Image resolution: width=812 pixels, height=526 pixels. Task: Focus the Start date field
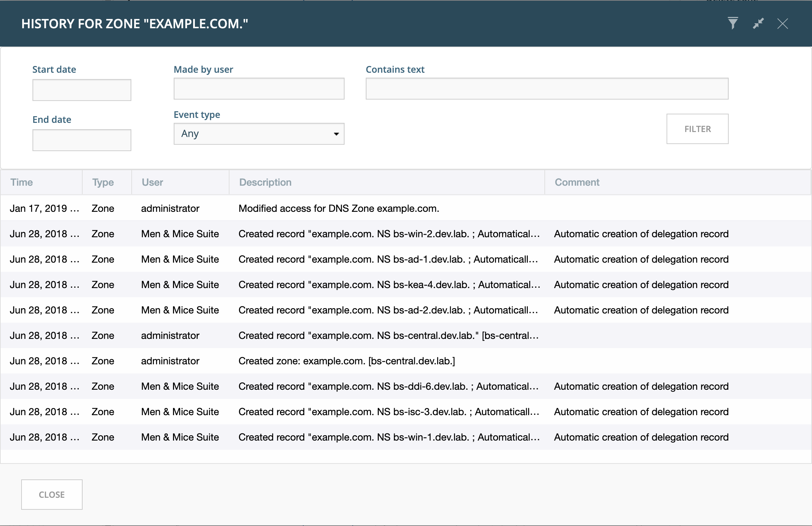pos(82,90)
